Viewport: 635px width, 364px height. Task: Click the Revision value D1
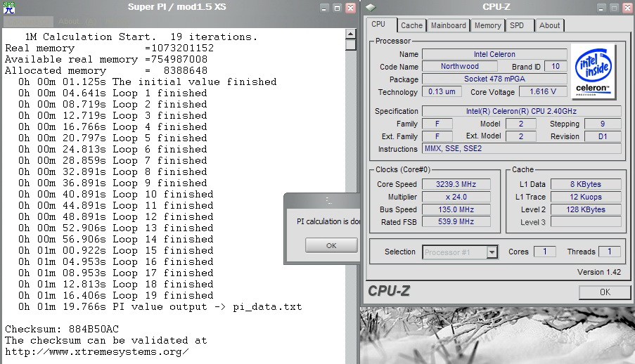(x=603, y=136)
